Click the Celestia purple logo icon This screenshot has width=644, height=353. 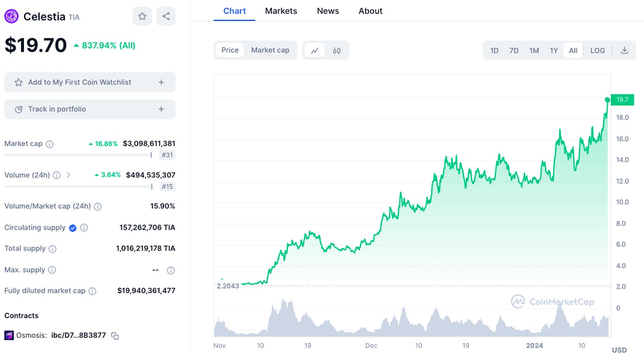(11, 16)
